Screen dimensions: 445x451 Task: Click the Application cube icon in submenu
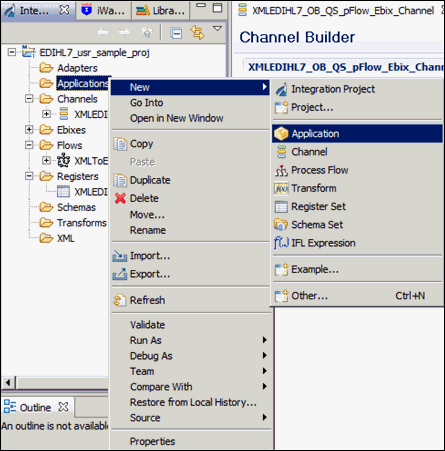tap(281, 134)
